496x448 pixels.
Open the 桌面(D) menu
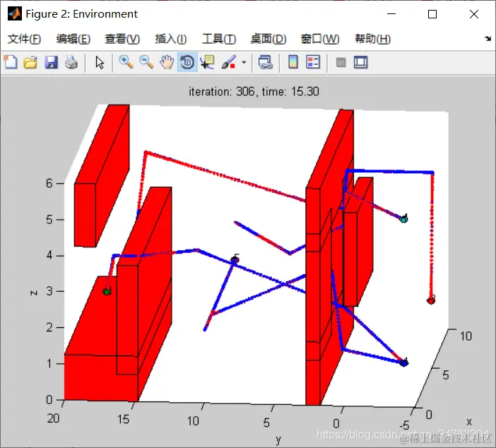[268, 39]
